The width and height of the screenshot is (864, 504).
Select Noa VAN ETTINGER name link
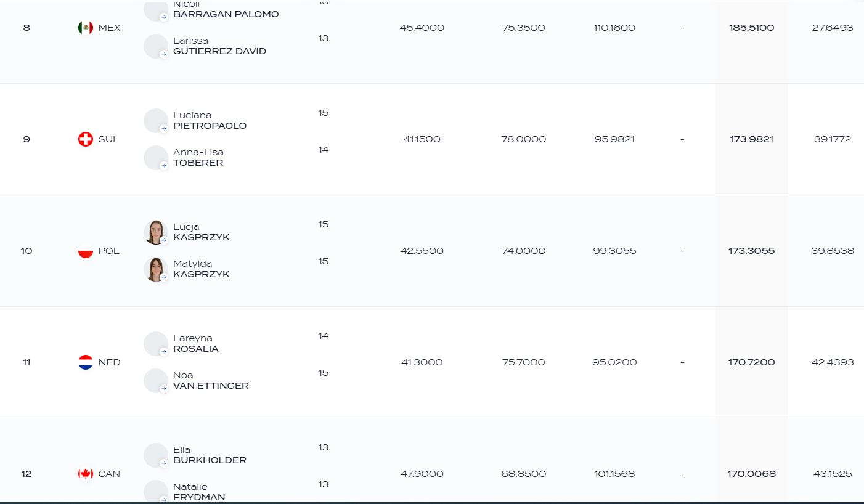(211, 381)
